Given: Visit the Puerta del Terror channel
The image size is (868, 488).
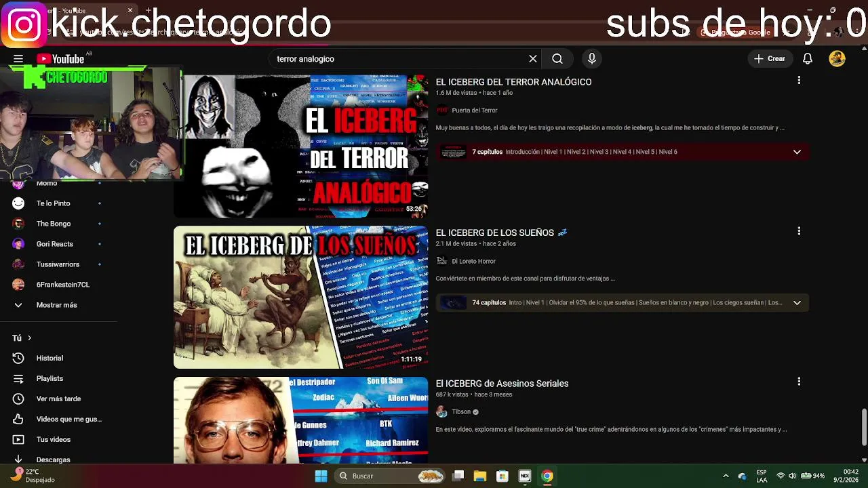Looking at the screenshot, I should point(475,110).
